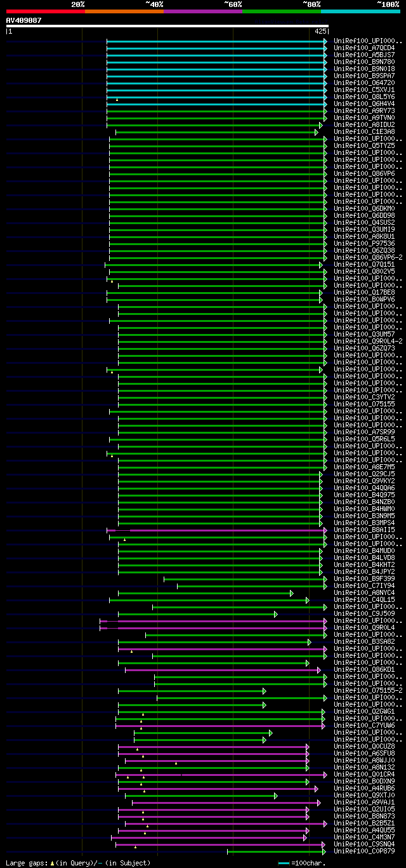Select the UniRef100_Q5TYZ5 label

pos(364,145)
